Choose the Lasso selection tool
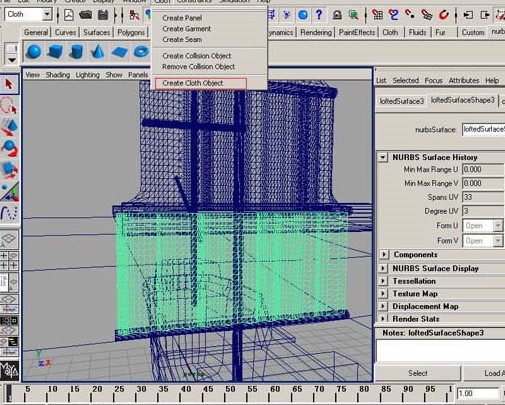This screenshot has width=505, height=405. 9,106
